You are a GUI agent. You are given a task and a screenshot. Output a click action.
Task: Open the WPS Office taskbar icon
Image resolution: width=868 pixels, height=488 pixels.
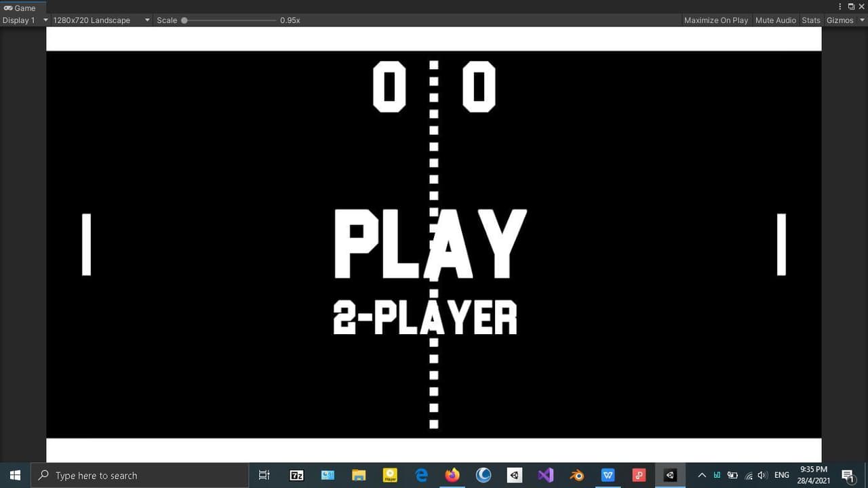[x=608, y=475]
